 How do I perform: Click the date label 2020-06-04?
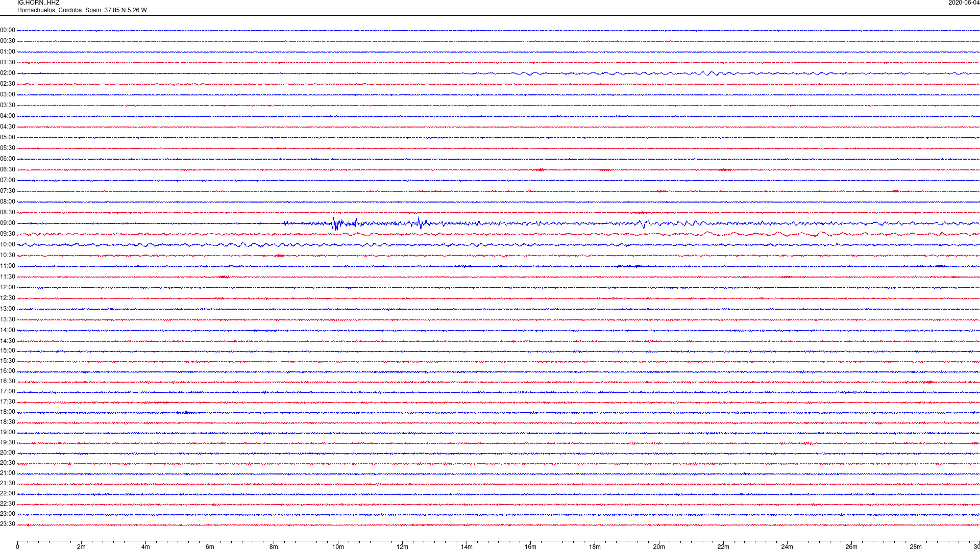click(964, 3)
